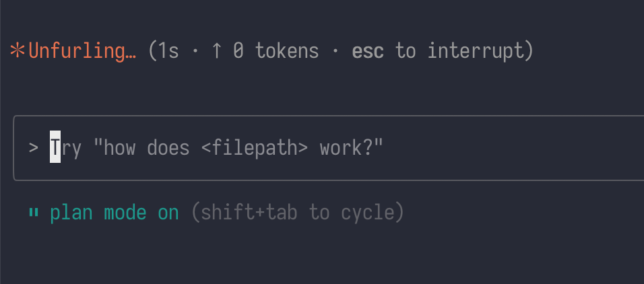
Task: Click the word "tokens" in the status line
Action: click(286, 52)
